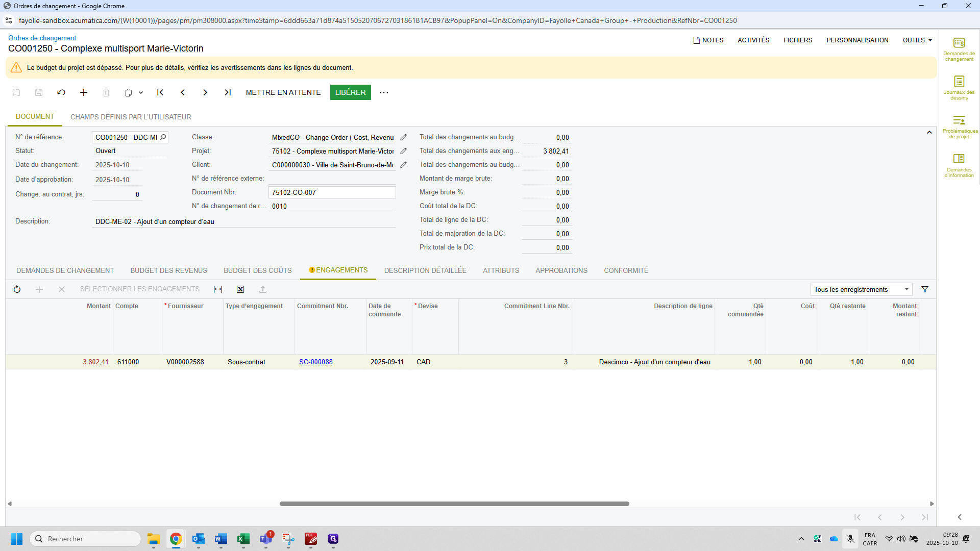Fit grid columns to width
The width and height of the screenshot is (980, 551).
click(x=218, y=289)
